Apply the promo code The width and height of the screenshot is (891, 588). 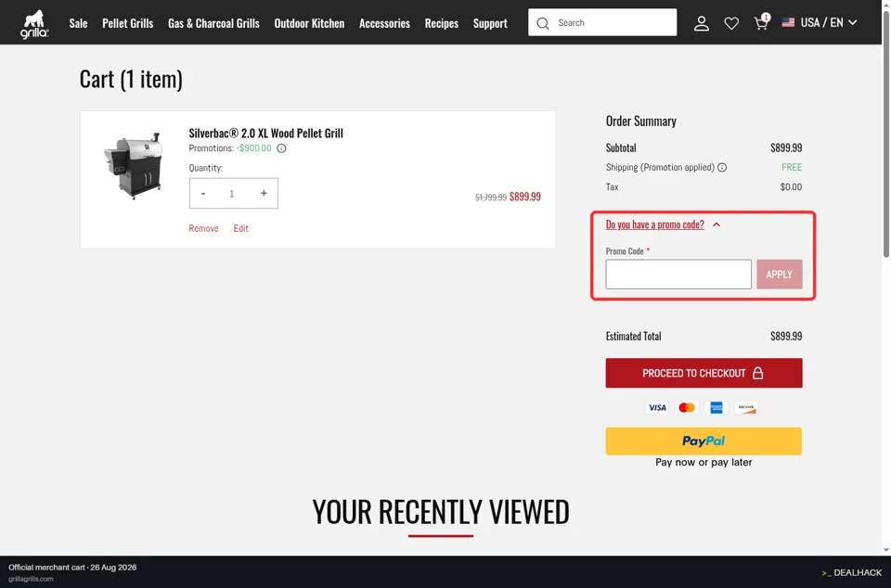[779, 275]
